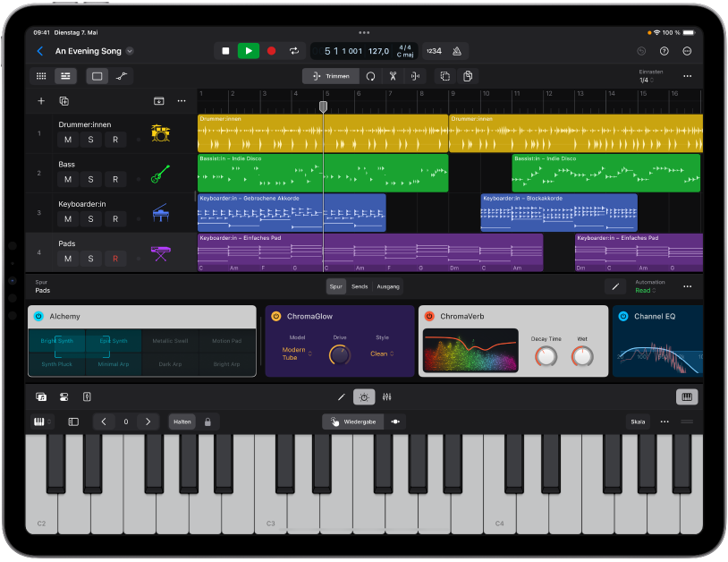Click the undo history icon

641,51
